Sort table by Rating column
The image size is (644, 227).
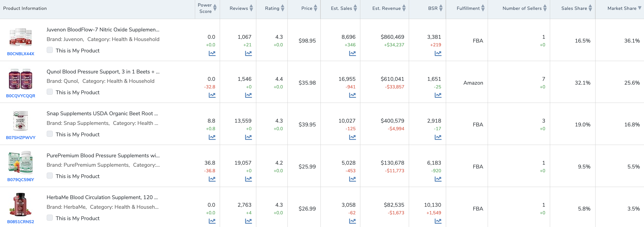pyautogui.click(x=283, y=8)
